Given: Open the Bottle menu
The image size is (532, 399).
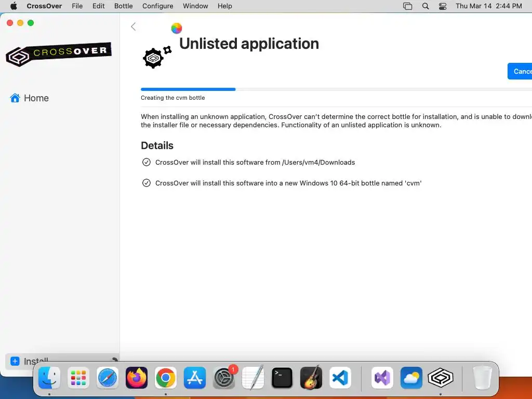Looking at the screenshot, I should point(124,6).
